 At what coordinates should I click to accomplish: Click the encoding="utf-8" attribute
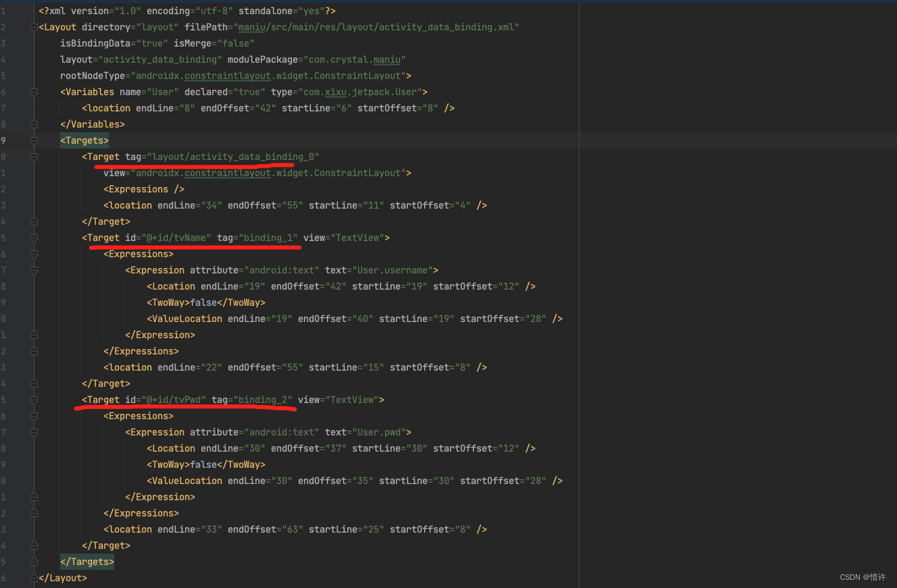click(190, 11)
